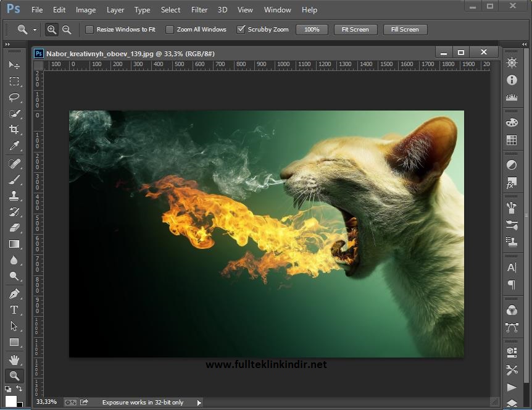The height and width of the screenshot is (410, 532).
Task: Expand the status bar info arrow
Action: tap(199, 403)
